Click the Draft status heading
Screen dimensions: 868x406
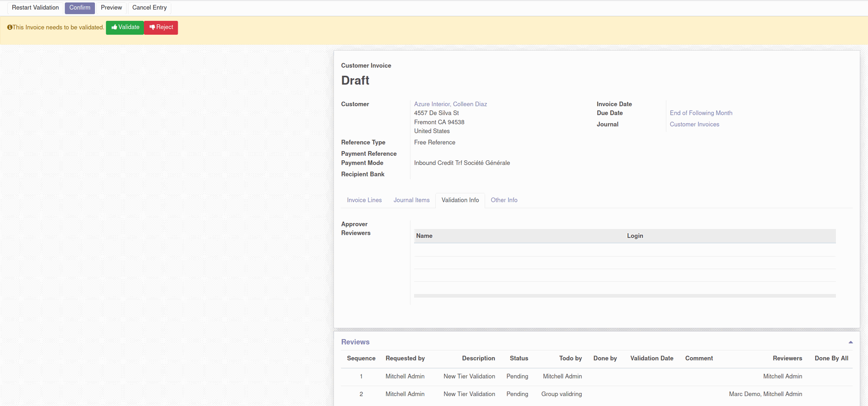(x=355, y=80)
